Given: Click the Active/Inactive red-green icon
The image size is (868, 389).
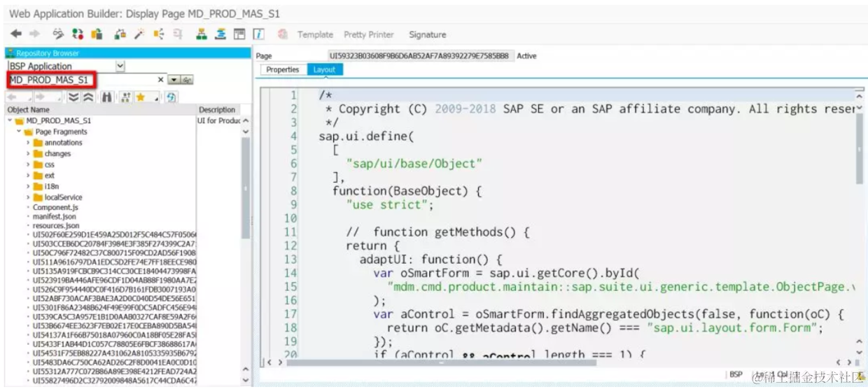Looking at the screenshot, I should tap(78, 34).
